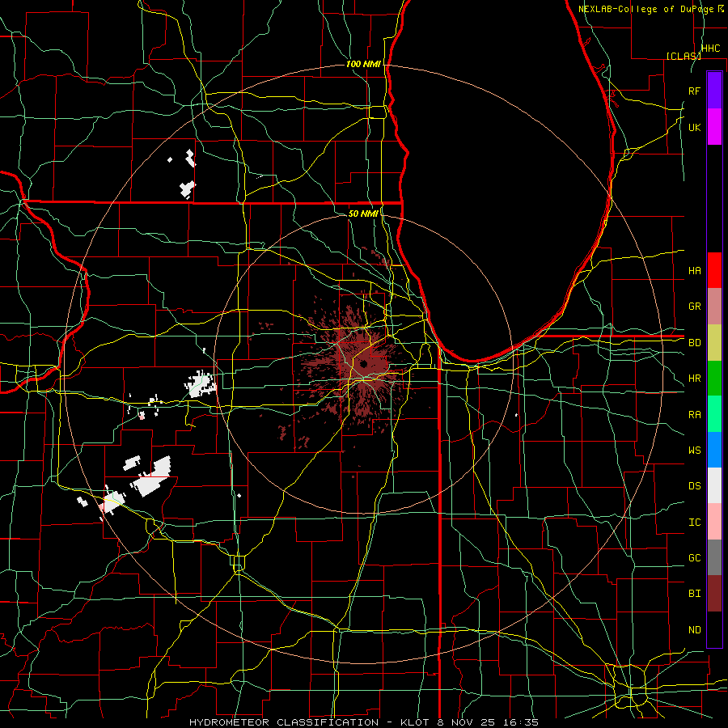Click the magenta UK legend swatch
The width and height of the screenshot is (728, 728).
tap(714, 127)
